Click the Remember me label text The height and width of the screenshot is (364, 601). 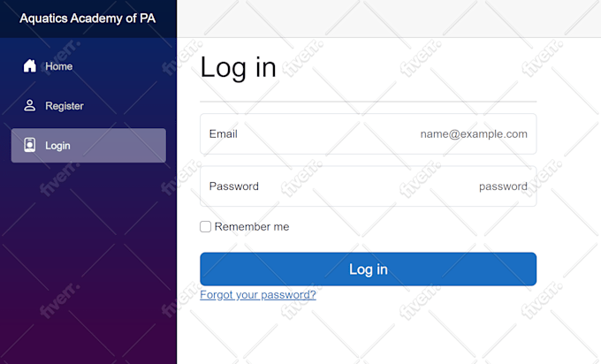click(x=252, y=226)
